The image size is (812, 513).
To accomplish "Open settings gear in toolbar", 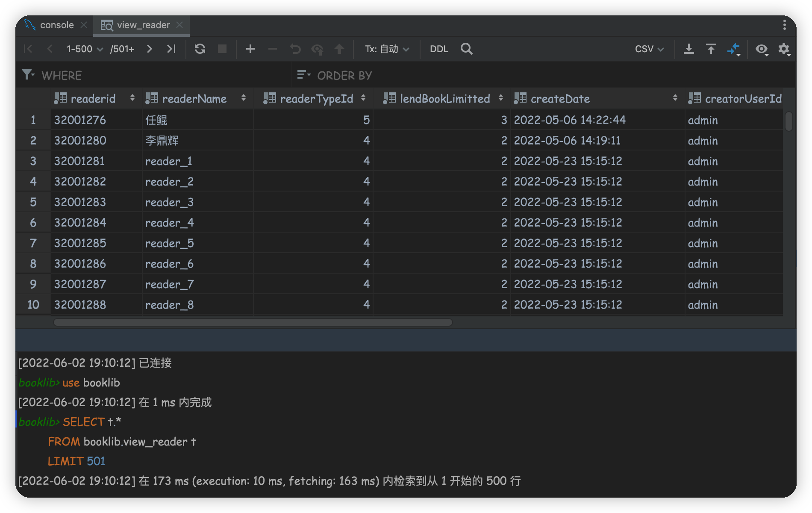I will coord(784,49).
